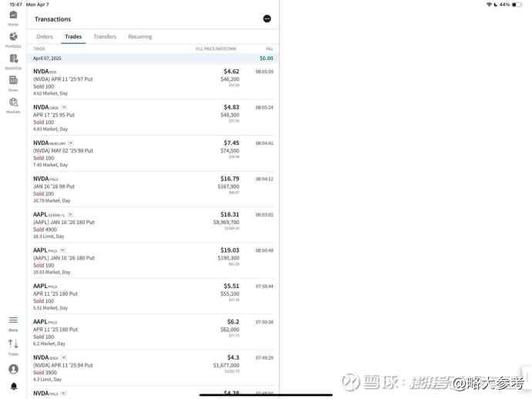Tap the TRADE column header
Screen dimensions: 532x399
[39, 49]
